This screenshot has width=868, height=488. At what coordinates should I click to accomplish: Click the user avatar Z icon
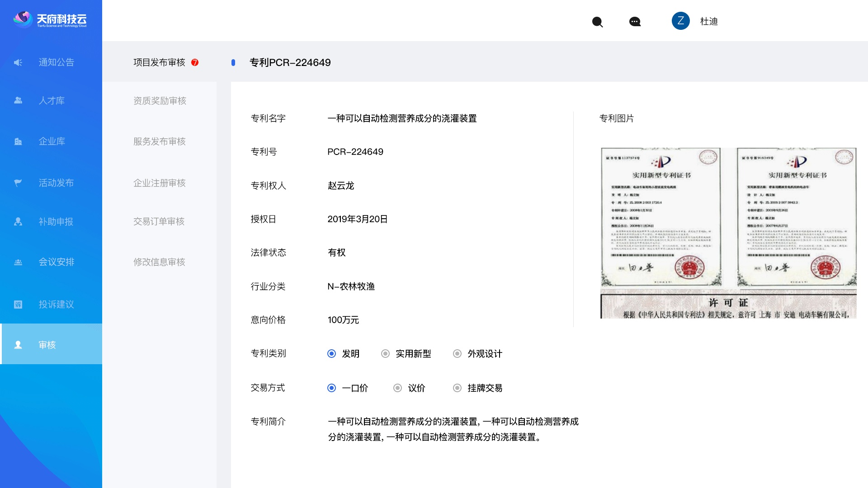[680, 21]
